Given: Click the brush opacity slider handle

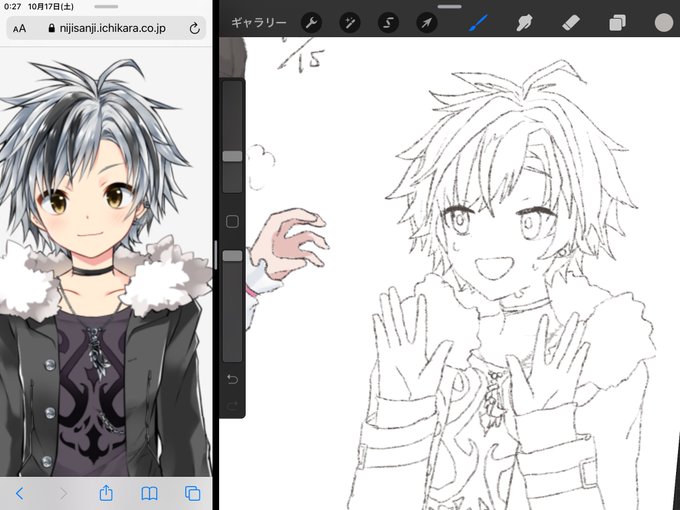Looking at the screenshot, I should click(232, 256).
